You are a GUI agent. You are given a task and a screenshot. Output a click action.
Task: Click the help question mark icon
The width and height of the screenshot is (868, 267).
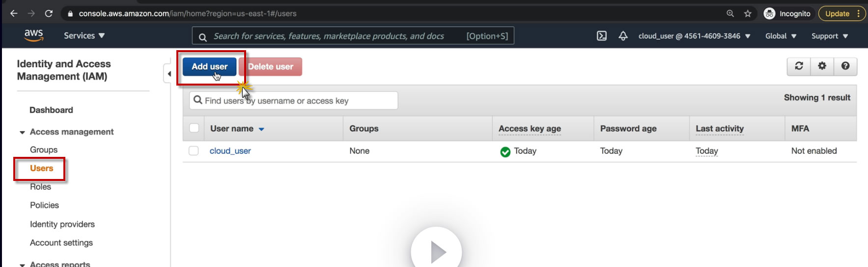(x=845, y=66)
